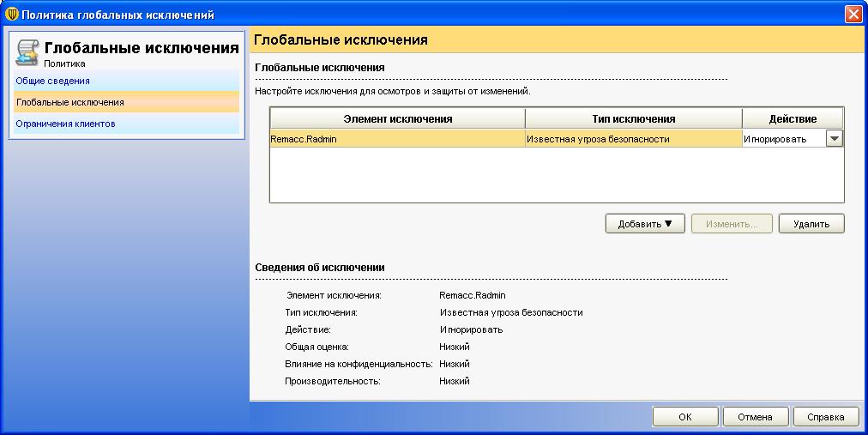Sort by Тип исключения column header
This screenshot has width=868, height=435.
pyautogui.click(x=634, y=118)
